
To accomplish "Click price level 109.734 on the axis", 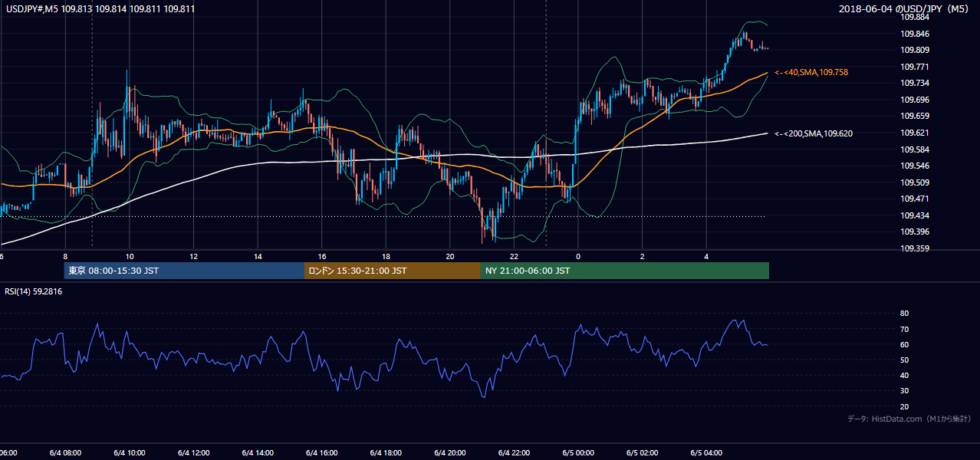I will (915, 84).
